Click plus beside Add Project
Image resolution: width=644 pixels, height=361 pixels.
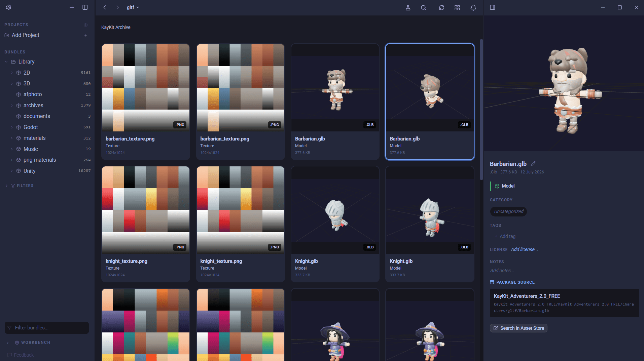(x=86, y=35)
